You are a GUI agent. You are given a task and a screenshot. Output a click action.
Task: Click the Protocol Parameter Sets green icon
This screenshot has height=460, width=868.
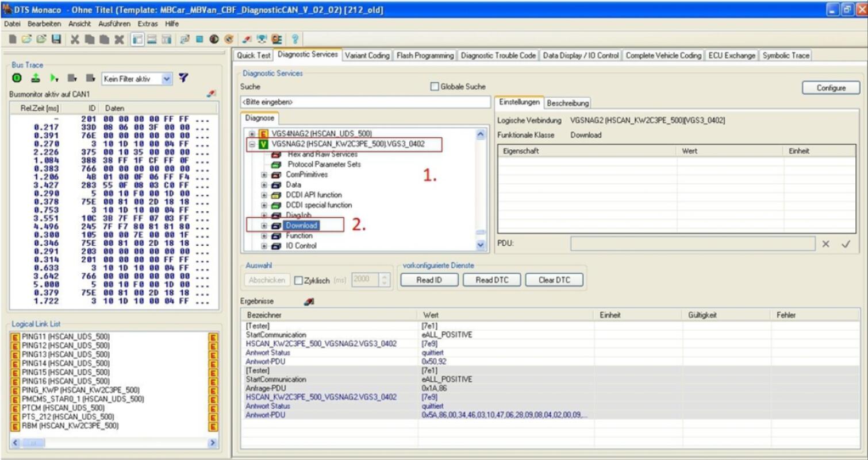click(x=276, y=164)
